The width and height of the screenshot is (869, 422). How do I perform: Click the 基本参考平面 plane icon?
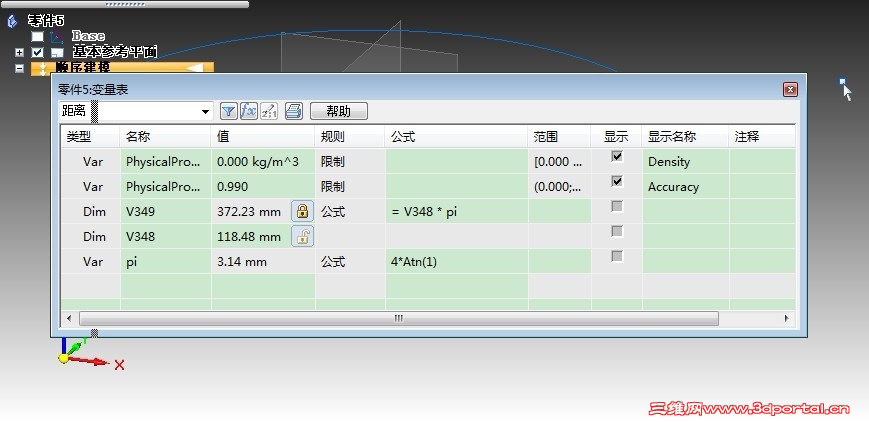(x=57, y=53)
